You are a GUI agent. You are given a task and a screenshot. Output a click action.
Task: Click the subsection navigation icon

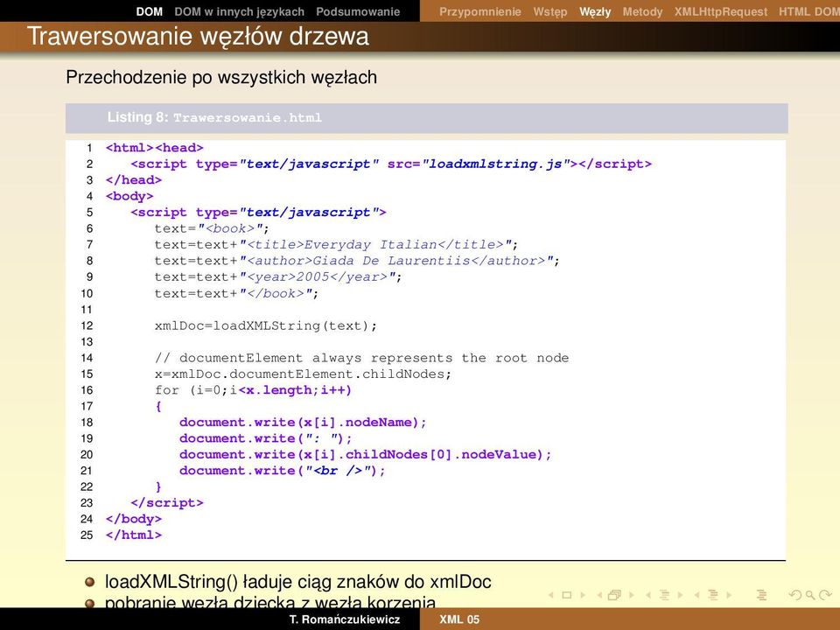(x=664, y=595)
